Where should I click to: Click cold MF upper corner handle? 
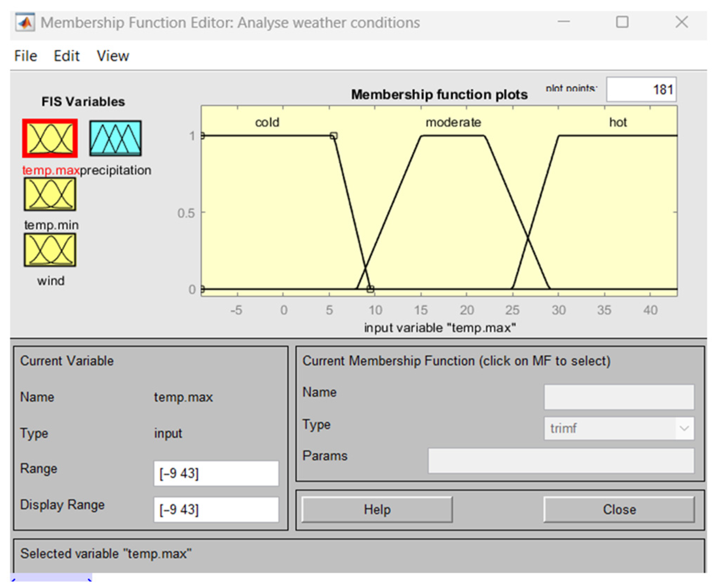coord(334,136)
